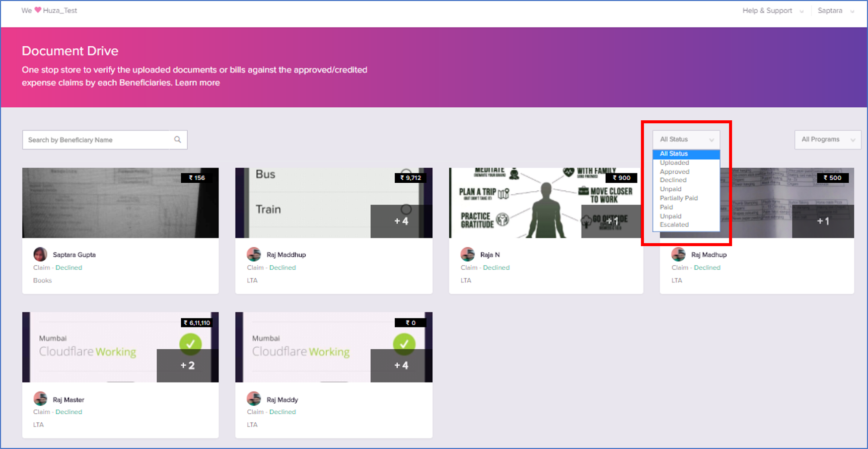
Task: Click Declined status on Raja N card
Action: point(496,268)
